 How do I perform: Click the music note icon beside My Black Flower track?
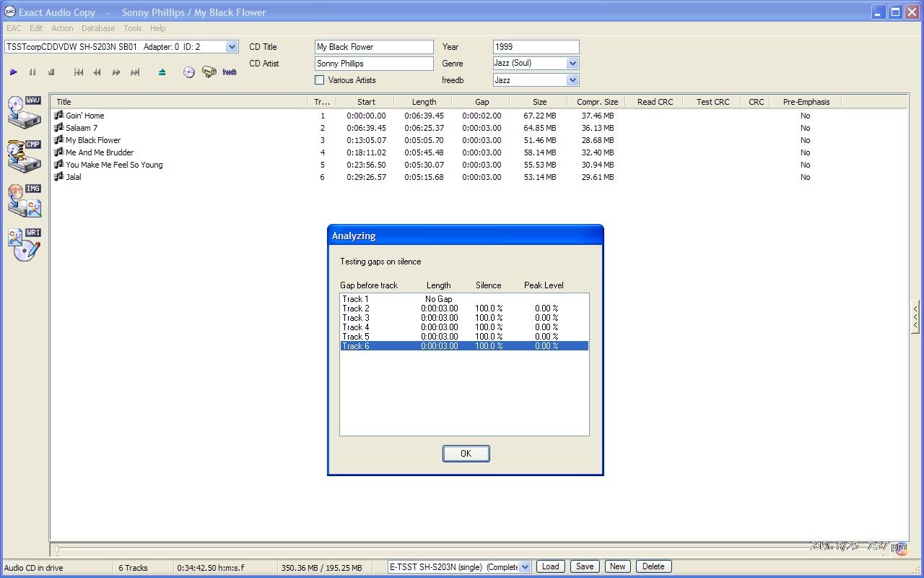tap(59, 140)
